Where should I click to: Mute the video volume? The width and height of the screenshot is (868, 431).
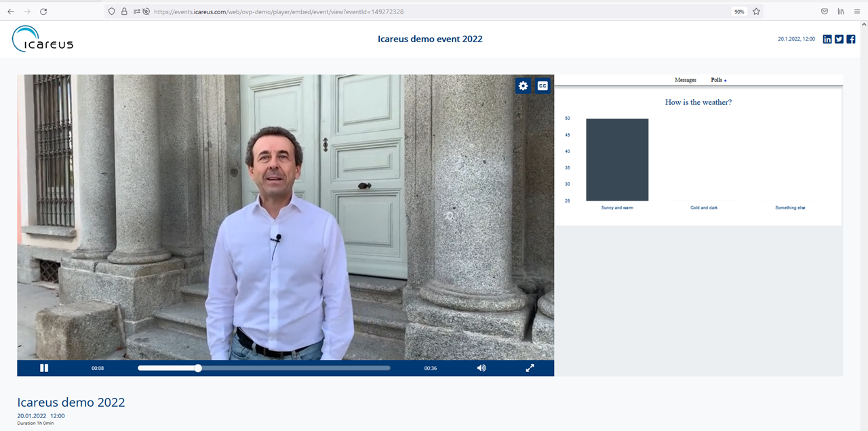(x=481, y=368)
